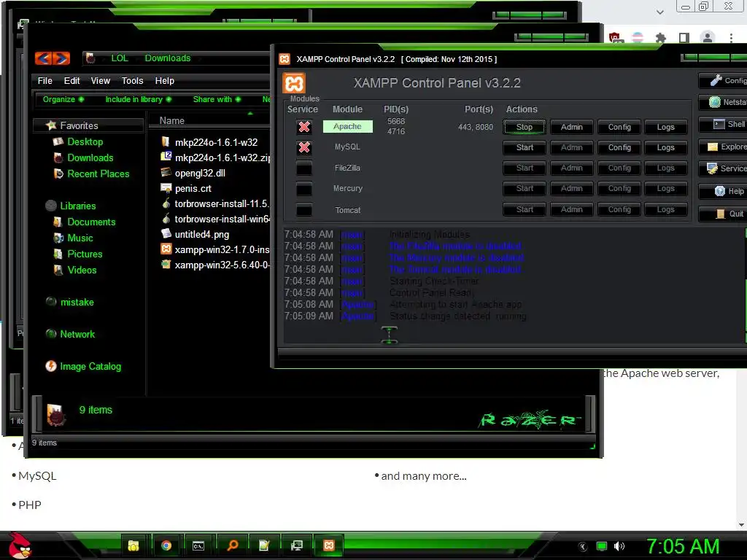Open Netstat globe button

click(723, 102)
